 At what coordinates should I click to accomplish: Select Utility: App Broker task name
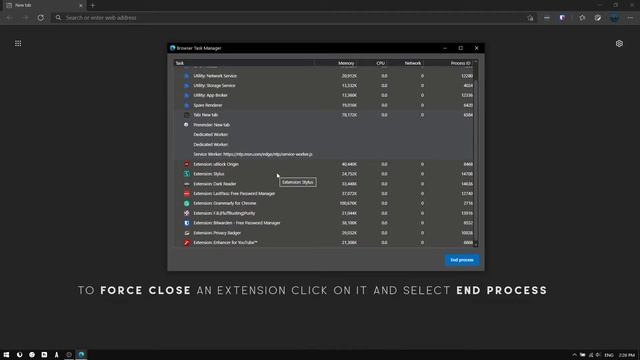pos(210,95)
